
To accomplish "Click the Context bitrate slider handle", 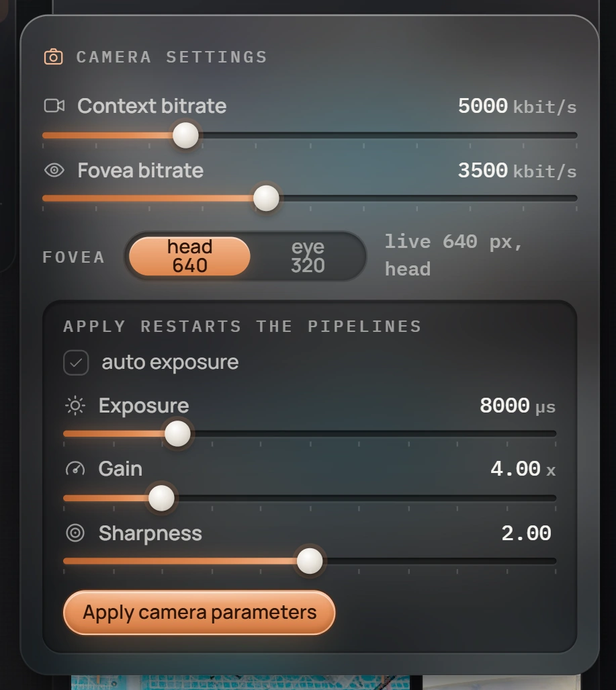I will (185, 135).
